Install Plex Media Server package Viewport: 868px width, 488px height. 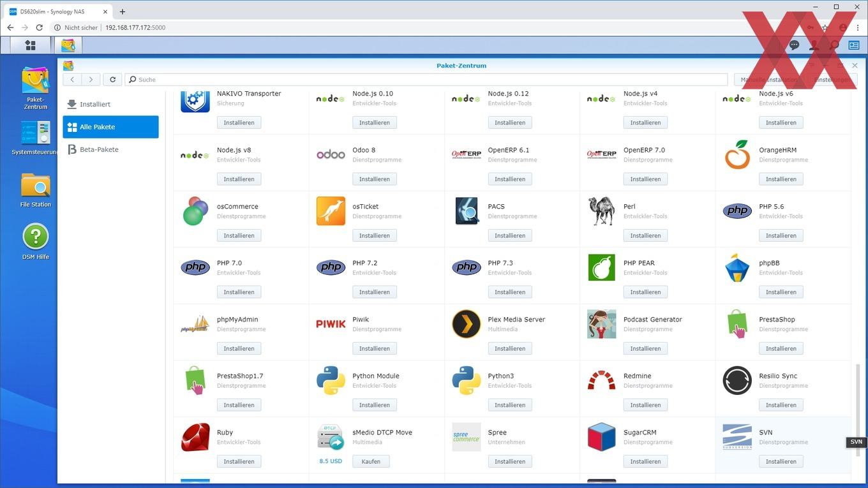(510, 348)
